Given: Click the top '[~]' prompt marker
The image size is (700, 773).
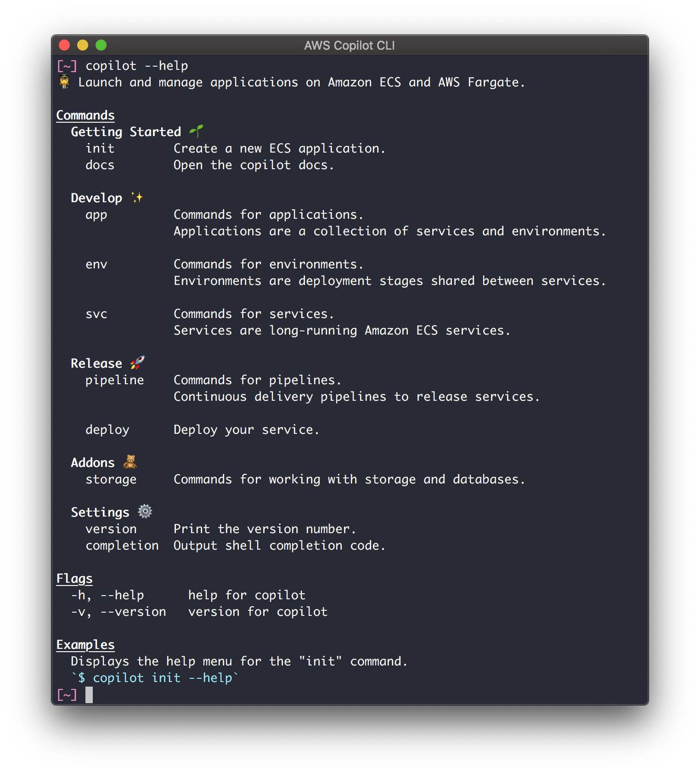Looking at the screenshot, I should coord(67,66).
